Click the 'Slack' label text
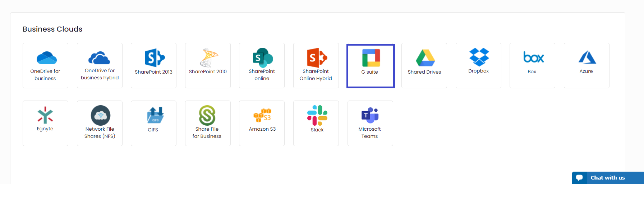Viewport: 644px width, 200px height. pos(317,130)
